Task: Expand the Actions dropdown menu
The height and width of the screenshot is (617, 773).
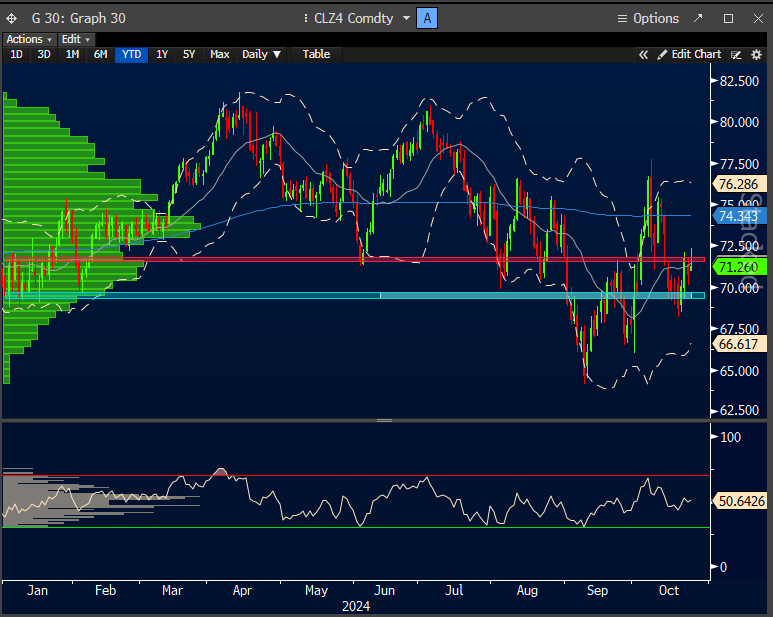Action: pos(29,39)
